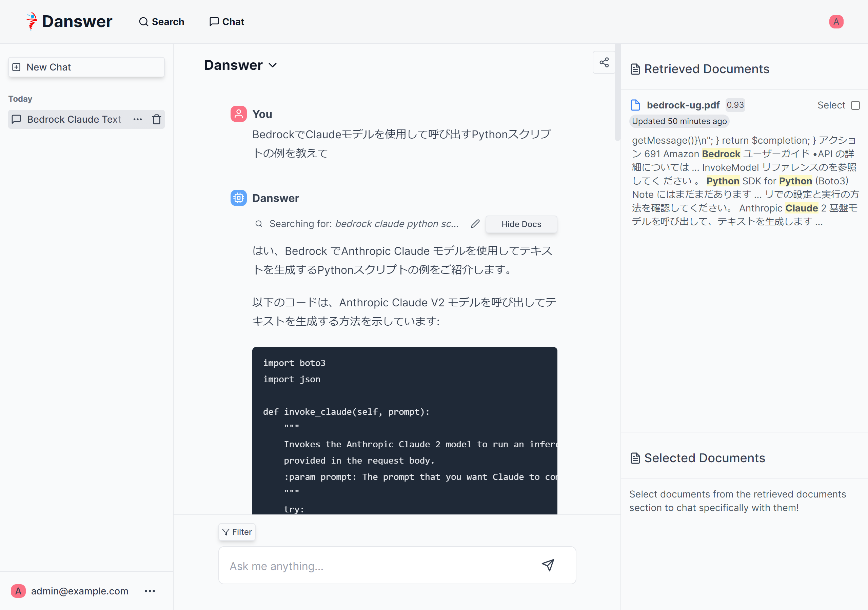Click the pencil icon to edit search query

(x=475, y=224)
